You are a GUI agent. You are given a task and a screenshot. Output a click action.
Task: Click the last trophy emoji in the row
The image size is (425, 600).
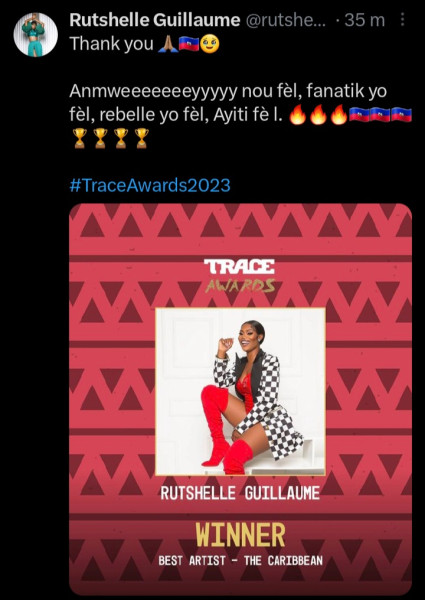point(142,138)
